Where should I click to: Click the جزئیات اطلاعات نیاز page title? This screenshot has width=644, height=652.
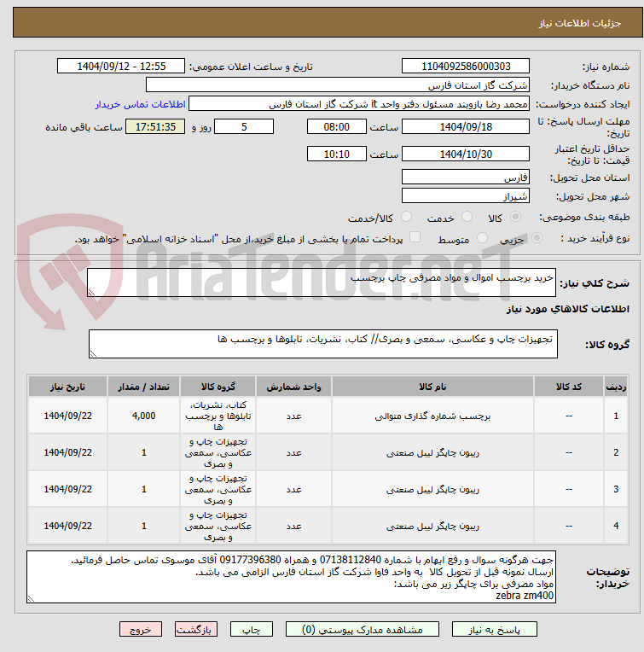(x=580, y=23)
